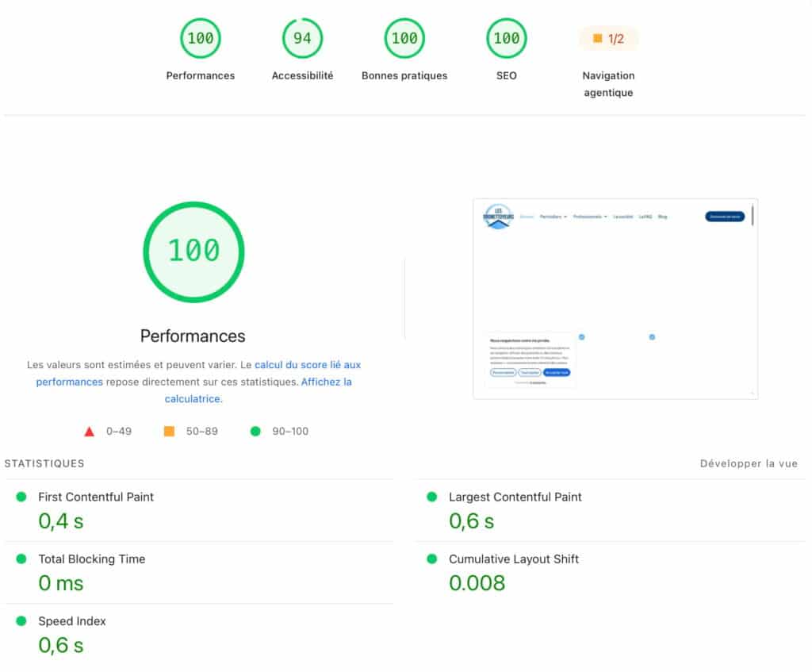Click the orange square 50–89 legend icon
Viewport: 812px width, 672px height.
pyautogui.click(x=169, y=431)
